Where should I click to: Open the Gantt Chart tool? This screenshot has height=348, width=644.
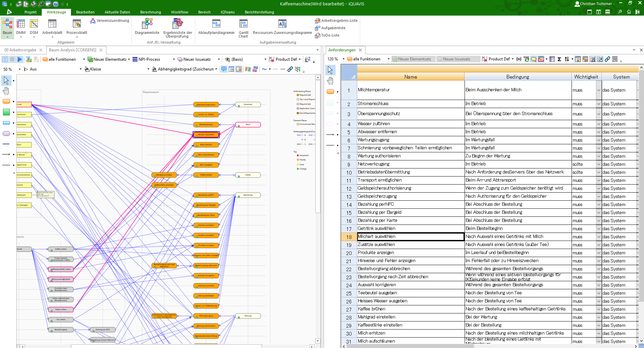[244, 28]
